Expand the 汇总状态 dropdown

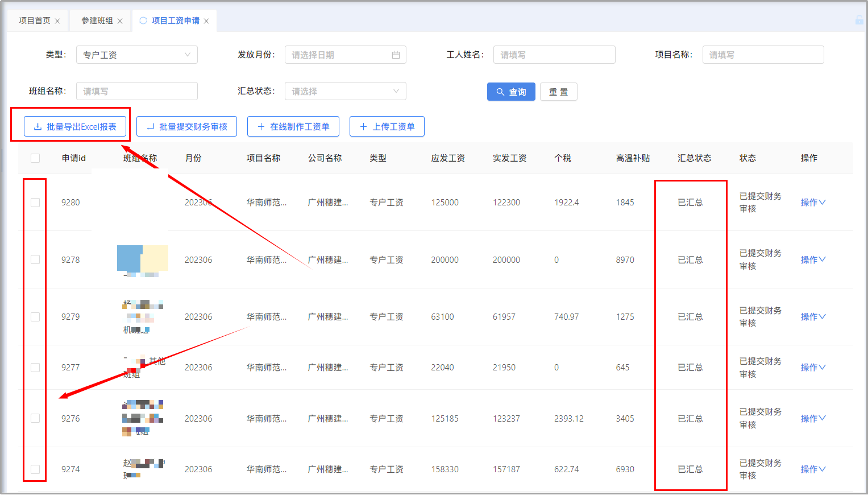tap(345, 91)
